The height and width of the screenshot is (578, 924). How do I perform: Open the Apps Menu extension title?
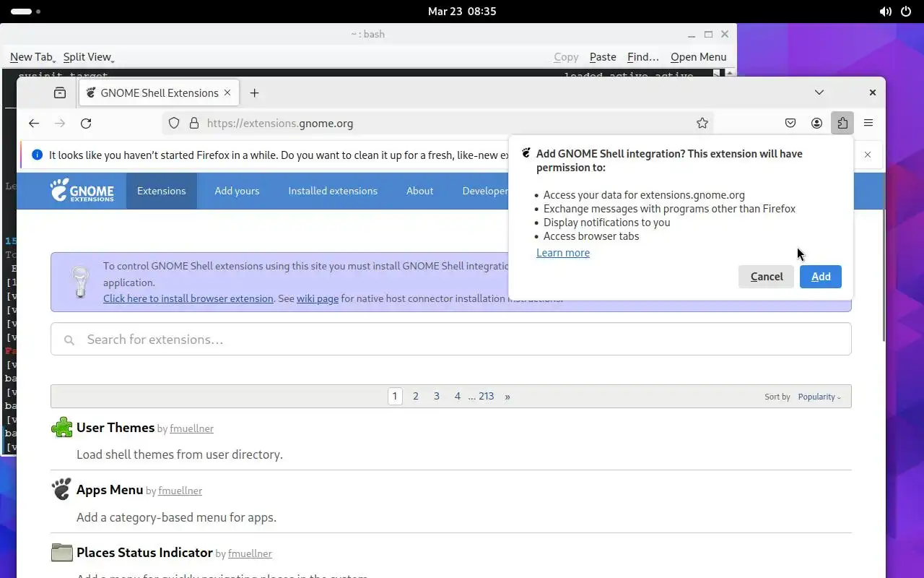pyautogui.click(x=110, y=489)
